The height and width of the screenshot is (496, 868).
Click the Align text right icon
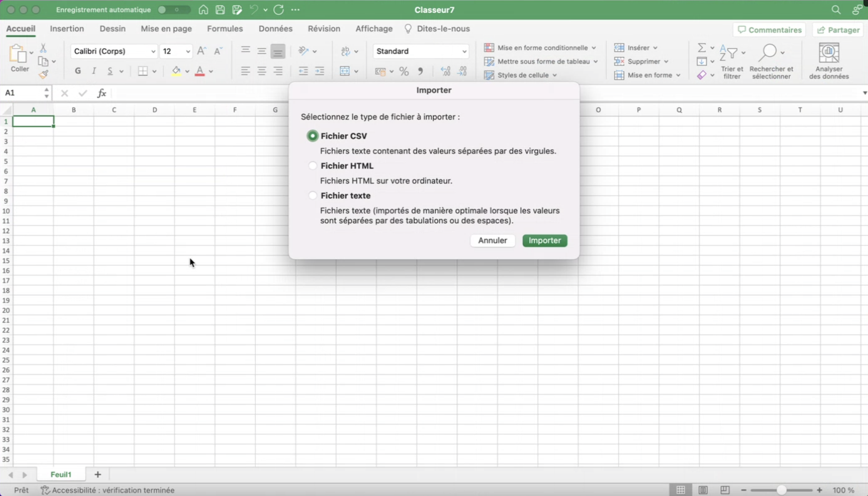pyautogui.click(x=278, y=71)
